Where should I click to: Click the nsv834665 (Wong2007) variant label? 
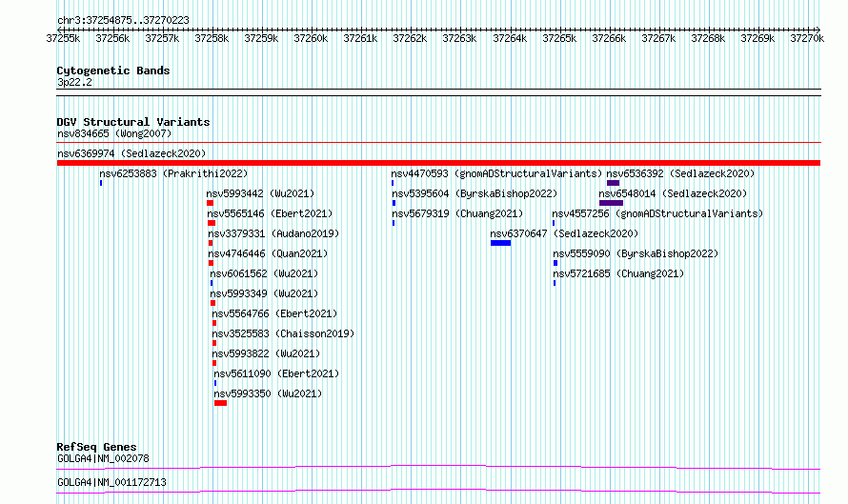click(x=114, y=133)
